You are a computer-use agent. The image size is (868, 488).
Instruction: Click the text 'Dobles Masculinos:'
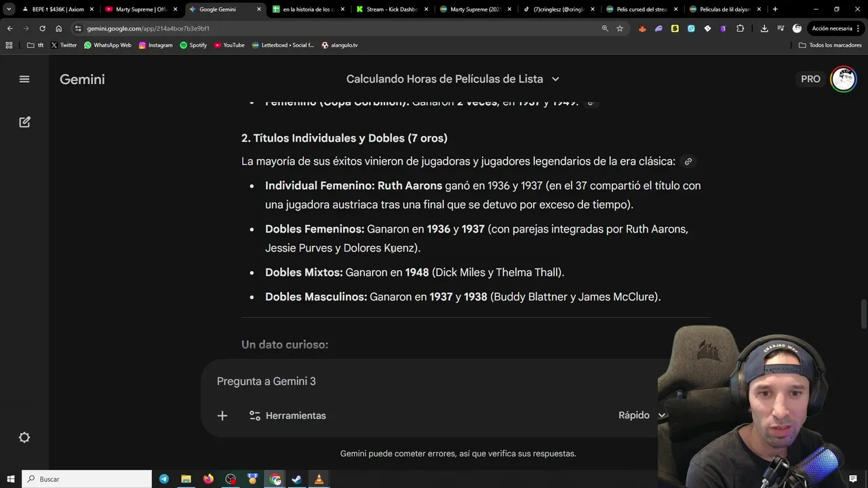(316, 297)
